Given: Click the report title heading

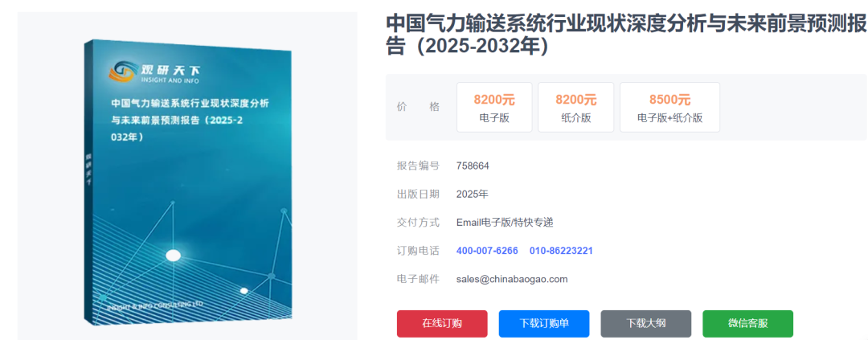Looking at the screenshot, I should point(625,35).
